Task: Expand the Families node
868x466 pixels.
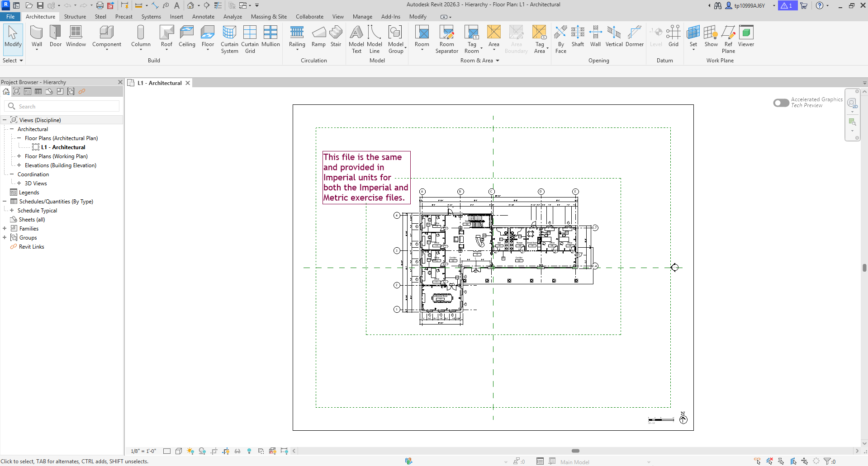Action: 5,228
